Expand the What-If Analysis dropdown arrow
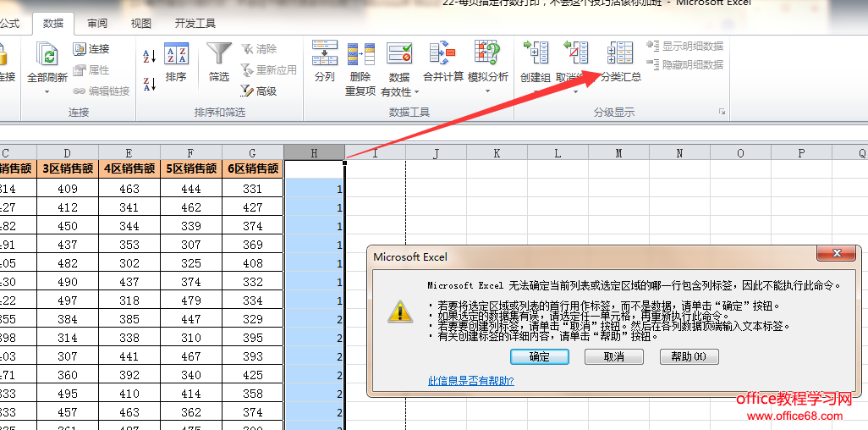This screenshot has height=430, width=868. [x=487, y=91]
